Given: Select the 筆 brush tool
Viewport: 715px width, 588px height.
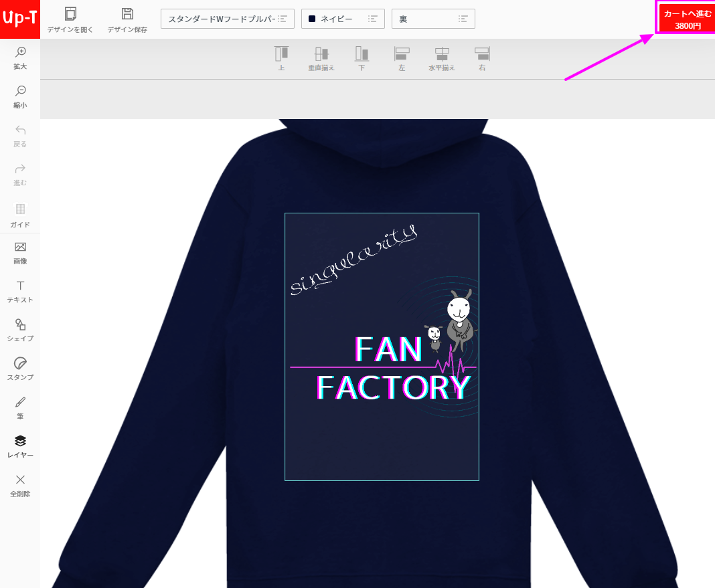Looking at the screenshot, I should pos(19,408).
